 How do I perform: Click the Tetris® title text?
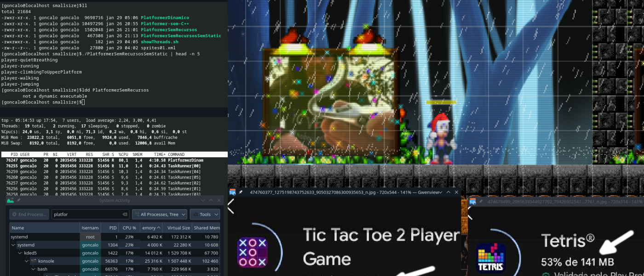tap(568, 241)
